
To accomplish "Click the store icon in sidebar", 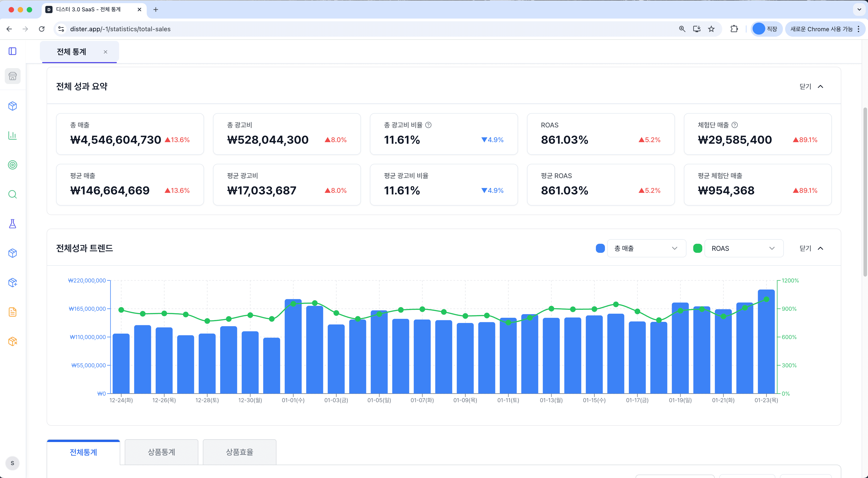I will 12,76.
